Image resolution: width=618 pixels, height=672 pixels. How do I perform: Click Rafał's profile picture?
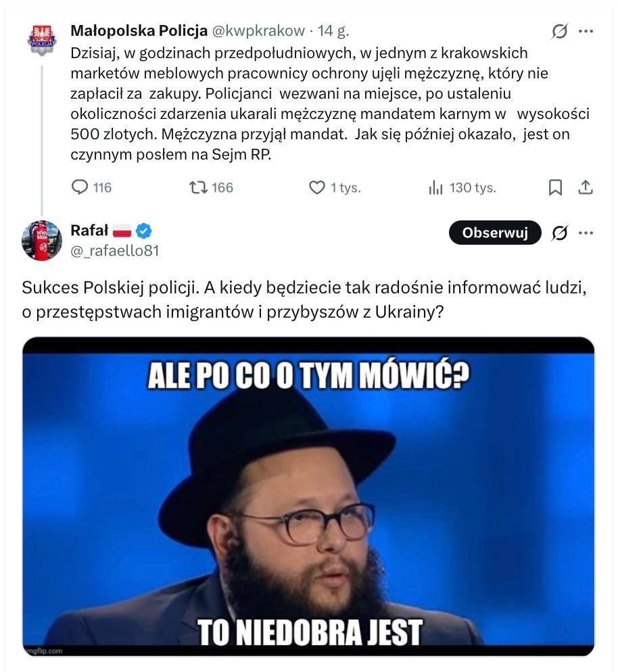(x=42, y=239)
